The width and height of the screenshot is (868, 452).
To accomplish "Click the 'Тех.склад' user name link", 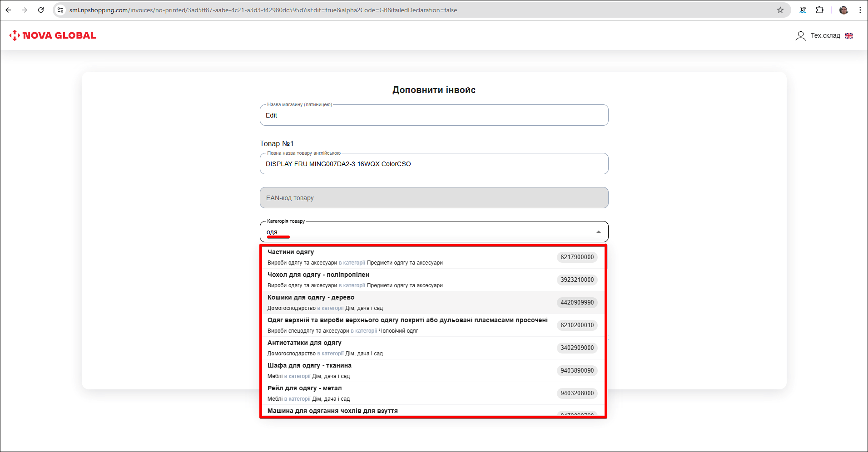I will tap(825, 36).
